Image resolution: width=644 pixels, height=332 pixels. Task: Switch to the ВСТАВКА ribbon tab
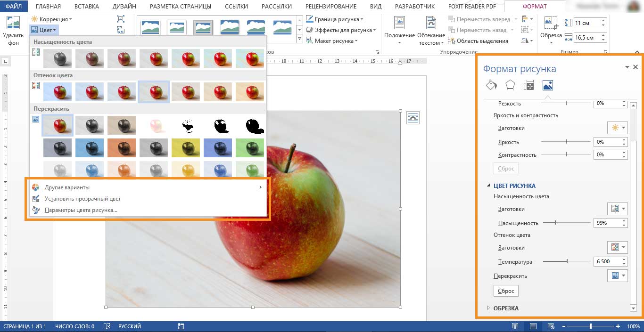pos(86,6)
